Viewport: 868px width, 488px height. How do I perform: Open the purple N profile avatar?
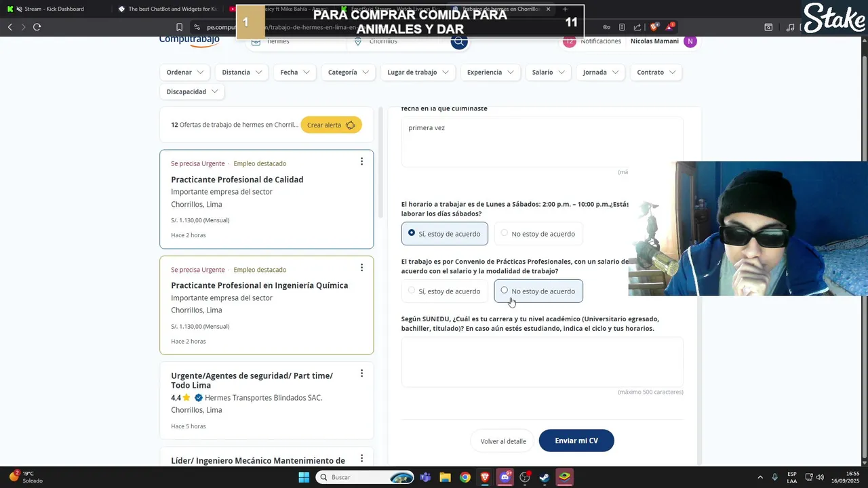coord(690,41)
